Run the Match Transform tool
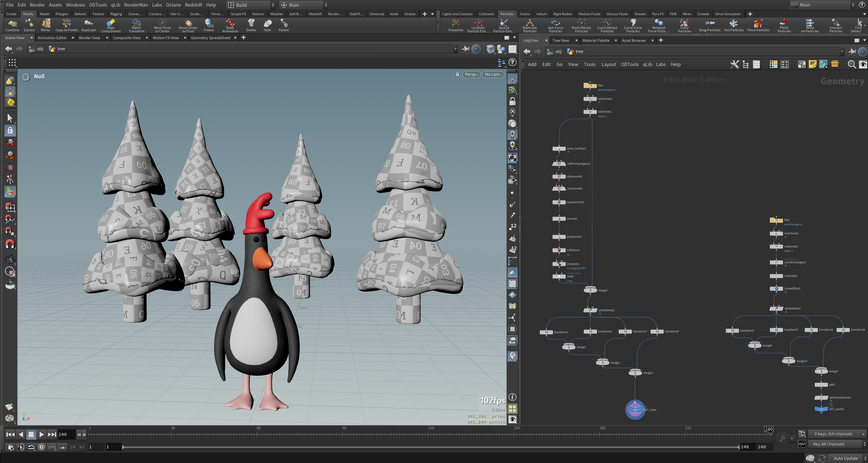Screen dimensions: 868x463 tap(136, 25)
